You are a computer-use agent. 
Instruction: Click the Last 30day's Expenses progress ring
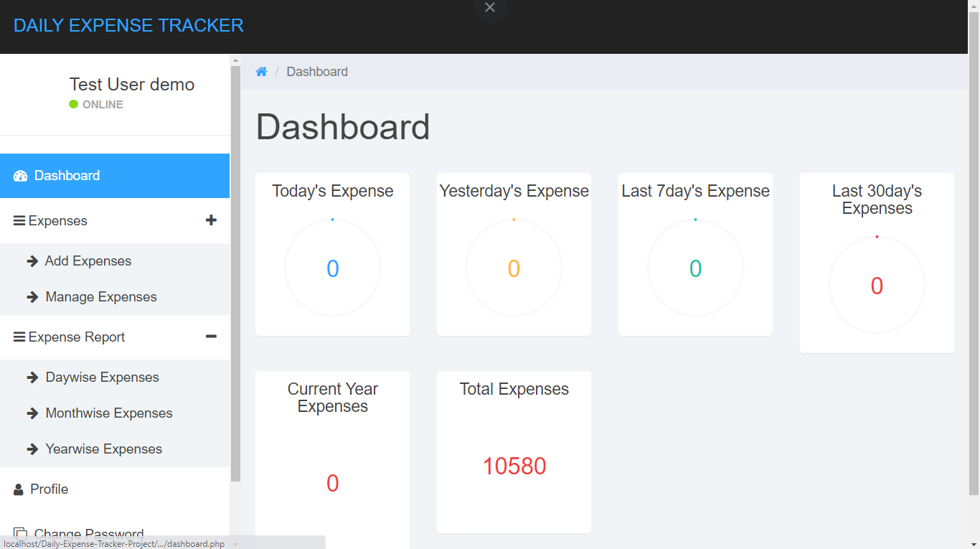(x=877, y=284)
